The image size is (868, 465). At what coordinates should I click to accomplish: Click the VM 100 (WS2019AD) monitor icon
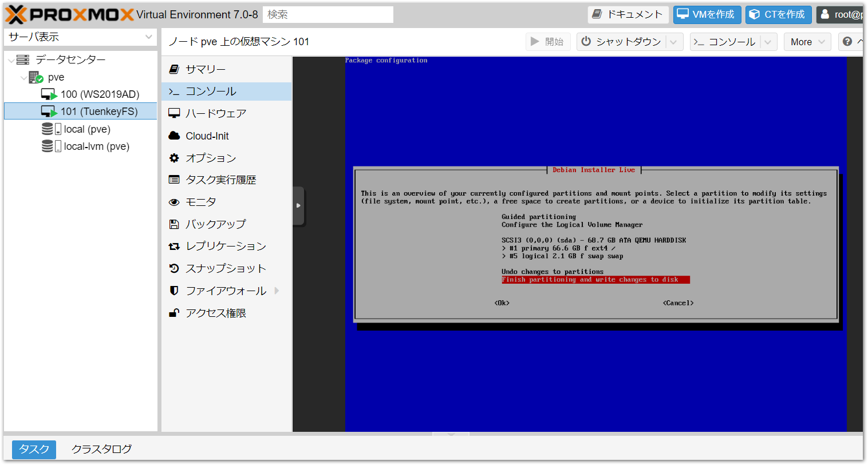[x=49, y=94]
